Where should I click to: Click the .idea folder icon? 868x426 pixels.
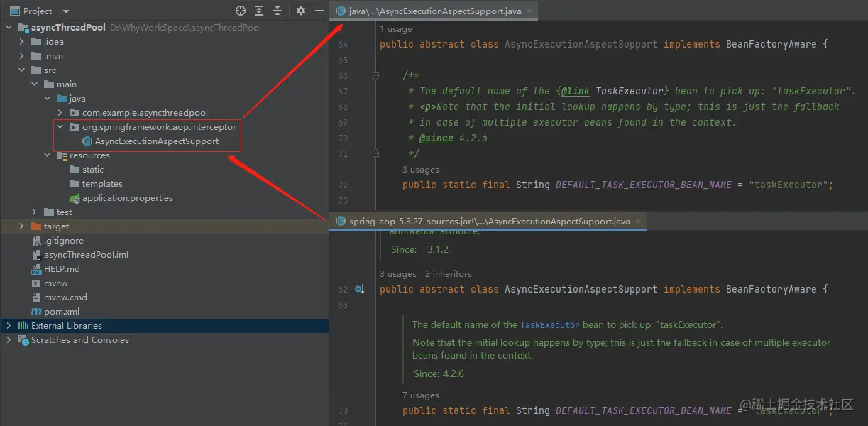[36, 42]
